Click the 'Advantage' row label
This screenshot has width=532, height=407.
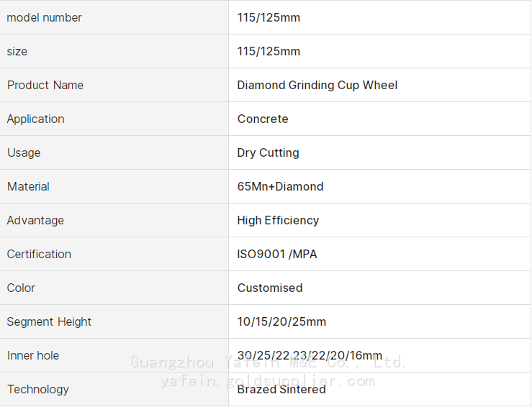[x=35, y=220]
